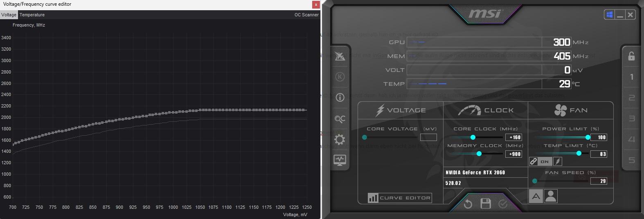The height and width of the screenshot is (219, 644).
Task: Enable user-defined fan control icon
Action: [551, 197]
